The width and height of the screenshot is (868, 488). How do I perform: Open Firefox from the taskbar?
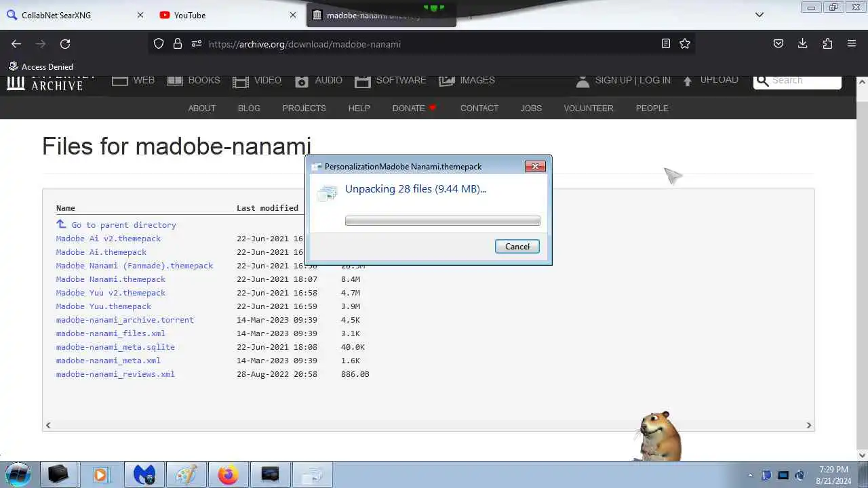[x=228, y=475]
